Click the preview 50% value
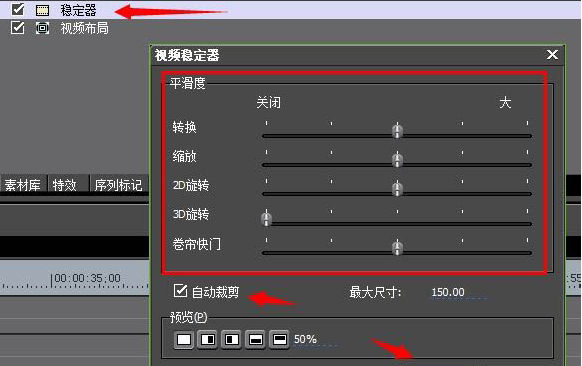The image size is (582, 366). click(x=305, y=339)
